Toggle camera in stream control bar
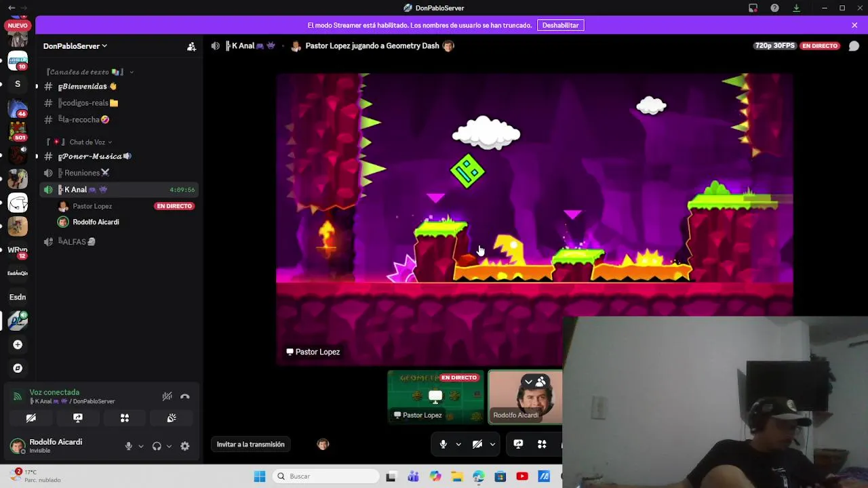 (477, 445)
